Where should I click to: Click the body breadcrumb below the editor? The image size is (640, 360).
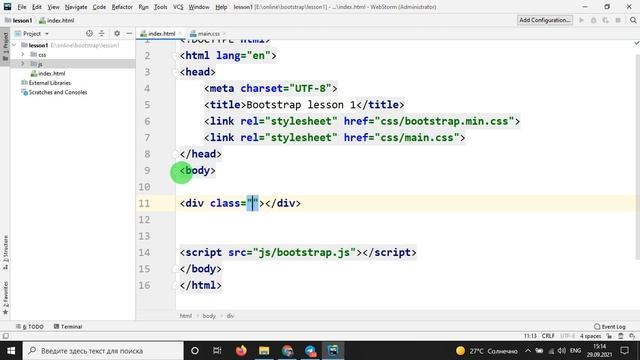click(209, 316)
